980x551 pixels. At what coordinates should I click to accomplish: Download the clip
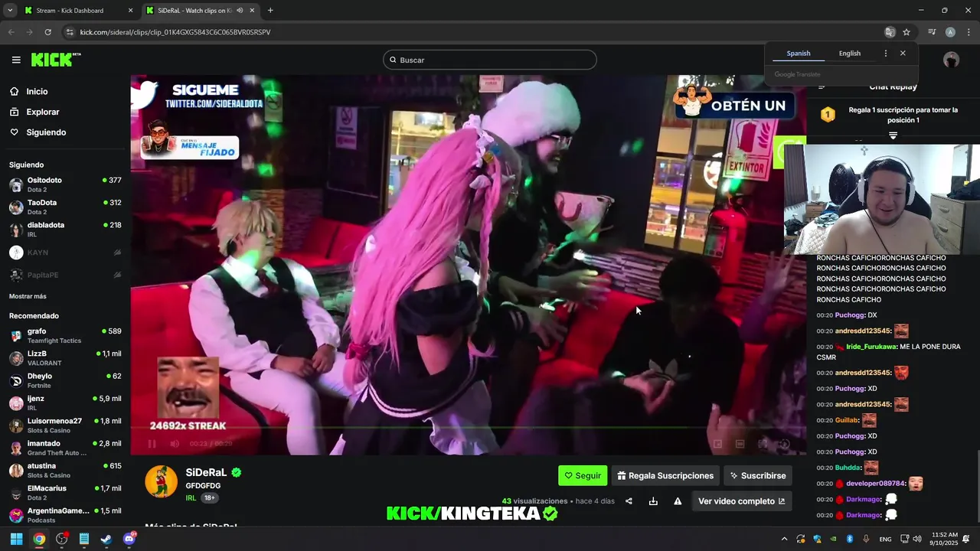coord(653,501)
